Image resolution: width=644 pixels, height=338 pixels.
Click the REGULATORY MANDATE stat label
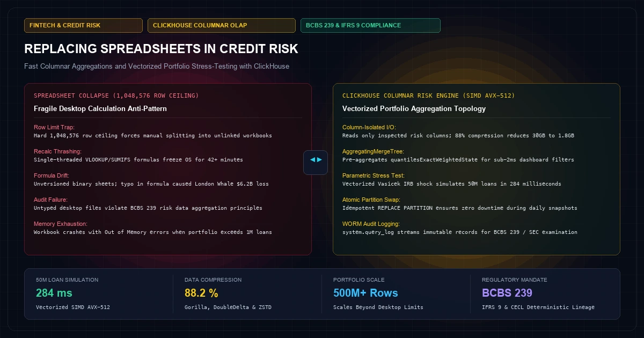515,280
